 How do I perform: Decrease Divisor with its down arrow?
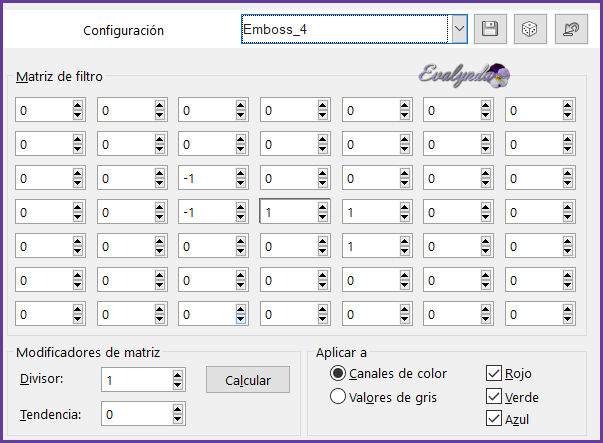point(177,384)
